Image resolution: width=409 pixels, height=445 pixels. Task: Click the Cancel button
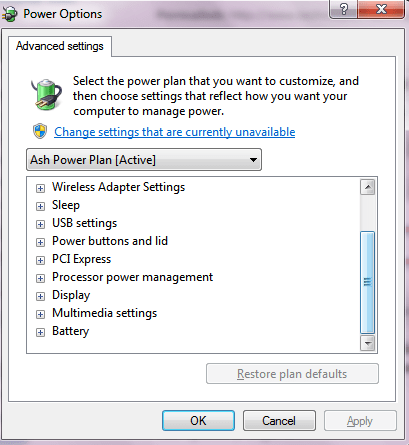coord(279,421)
